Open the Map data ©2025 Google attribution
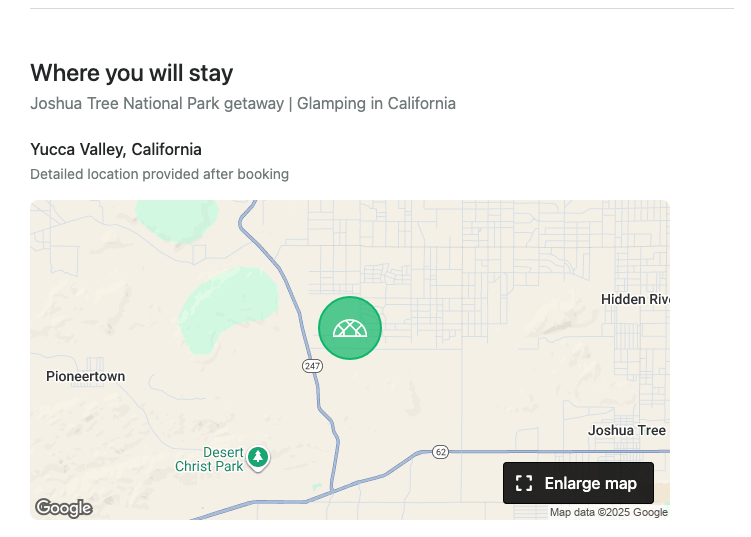Viewport: 751px width, 537px height. tap(608, 513)
